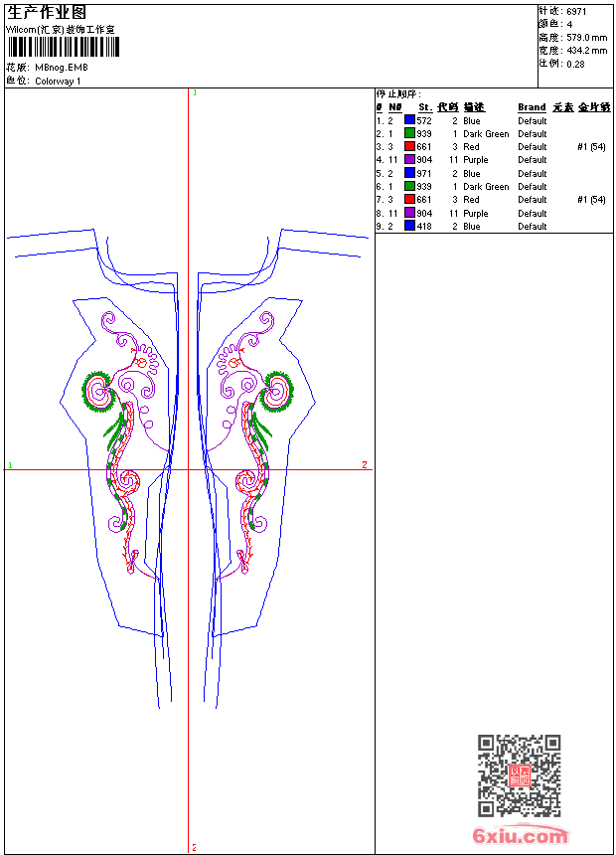Image resolution: width=616 pixels, height=855 pixels.
Task: Click the QR code at bottom right
Action: click(x=520, y=775)
